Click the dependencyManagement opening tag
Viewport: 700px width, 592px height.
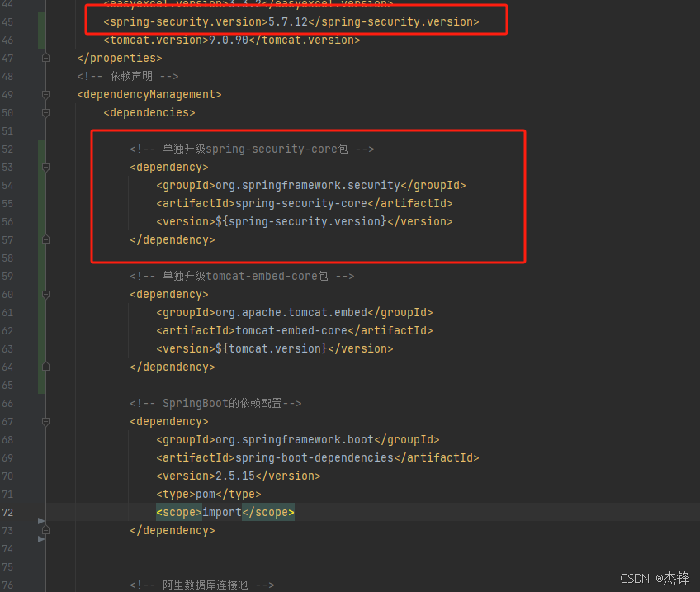pyautogui.click(x=149, y=95)
